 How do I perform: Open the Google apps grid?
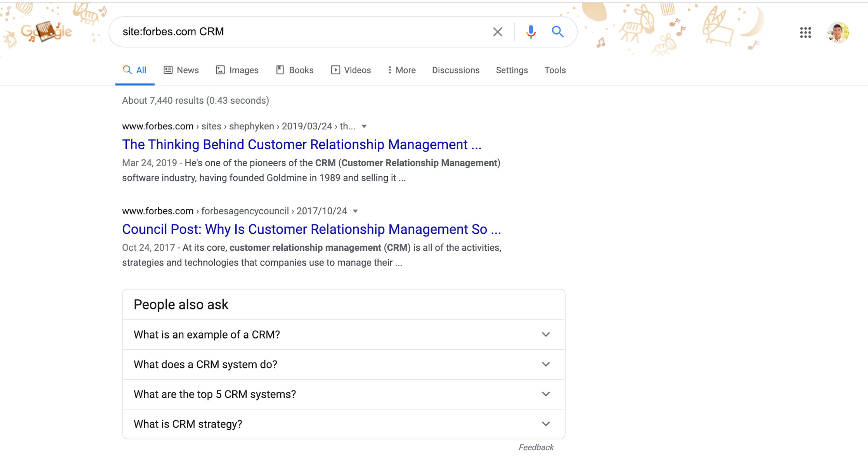[805, 33]
